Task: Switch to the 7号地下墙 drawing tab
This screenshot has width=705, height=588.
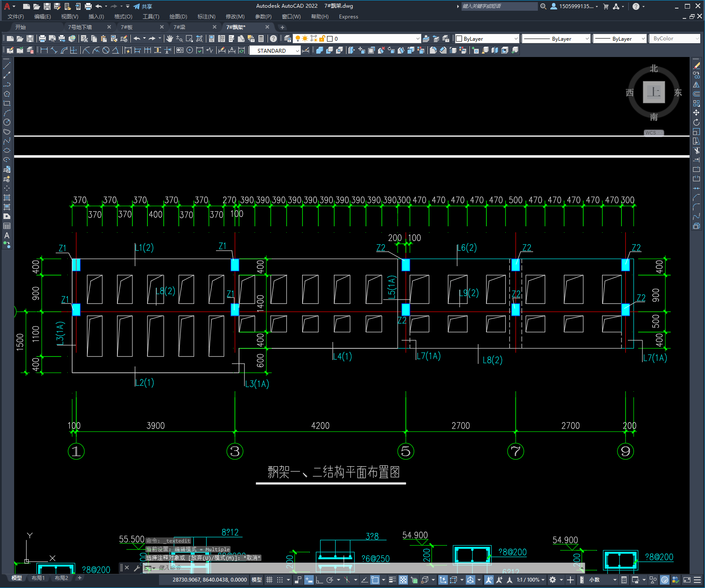Action: pos(80,27)
